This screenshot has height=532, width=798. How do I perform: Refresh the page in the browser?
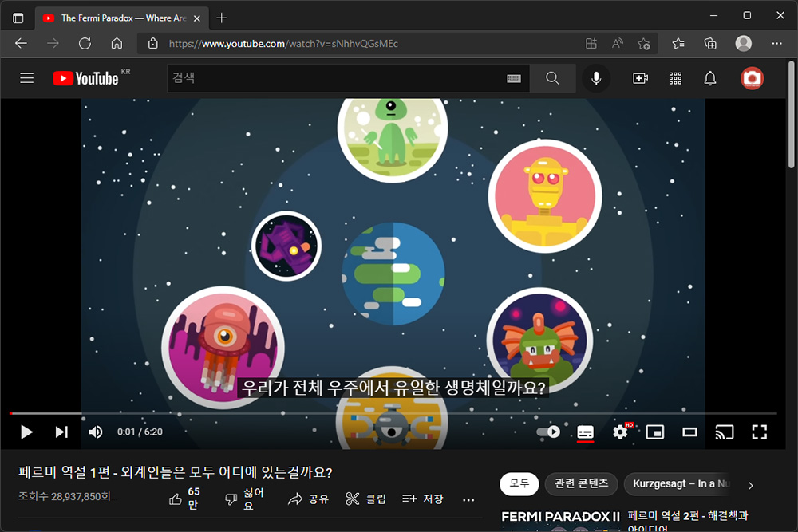coord(85,43)
